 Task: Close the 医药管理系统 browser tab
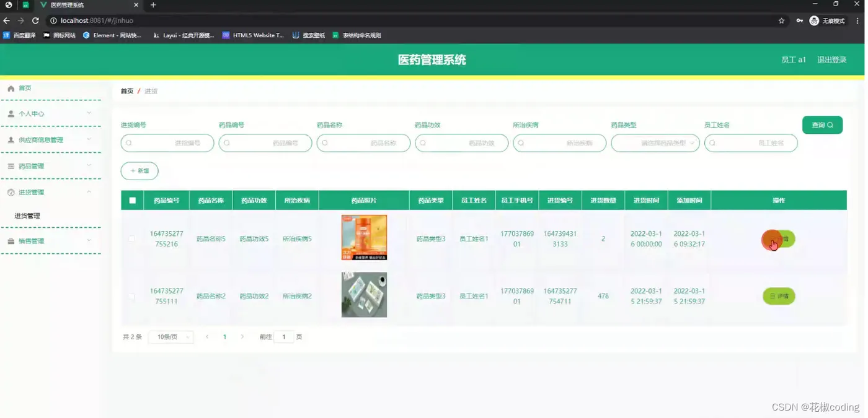(x=136, y=5)
